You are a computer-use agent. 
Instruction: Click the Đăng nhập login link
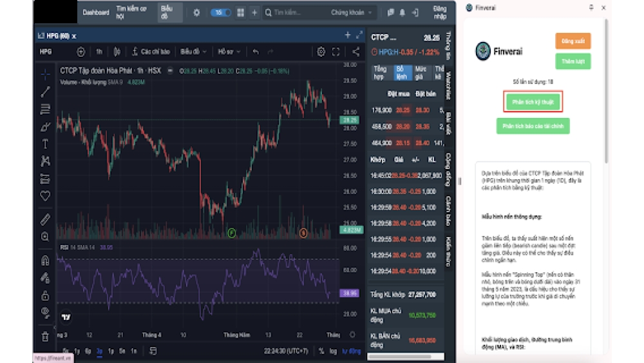point(439,12)
